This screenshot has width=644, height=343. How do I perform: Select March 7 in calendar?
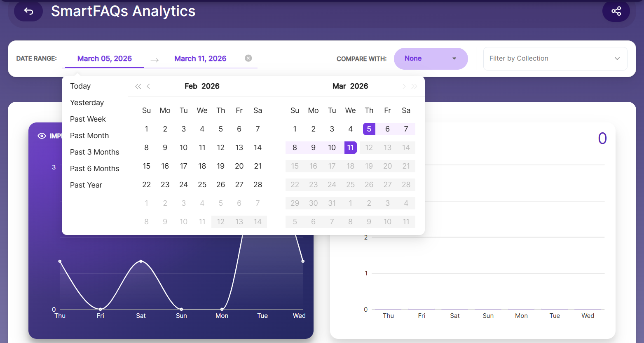406,129
